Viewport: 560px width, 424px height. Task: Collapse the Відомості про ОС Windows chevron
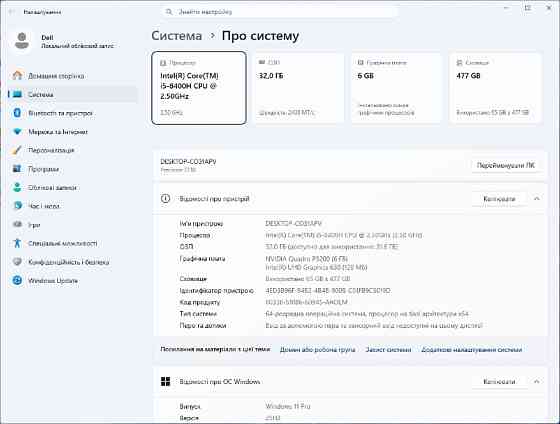click(537, 381)
